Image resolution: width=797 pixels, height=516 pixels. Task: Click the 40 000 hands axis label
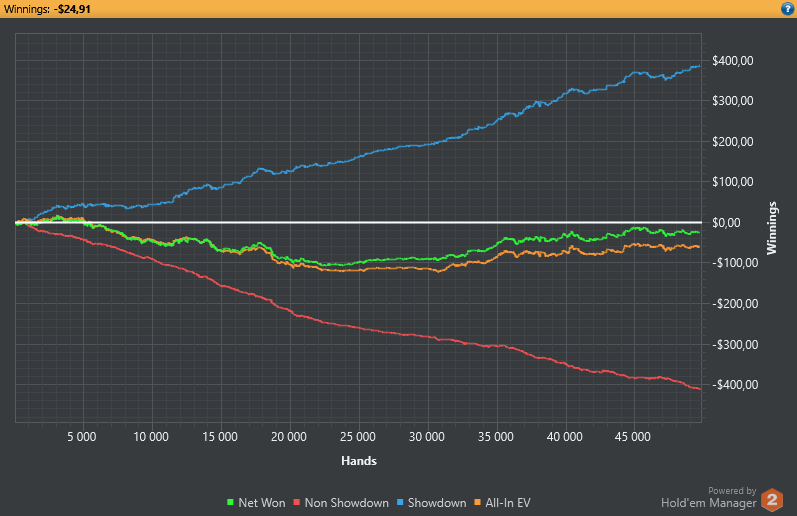click(x=565, y=437)
